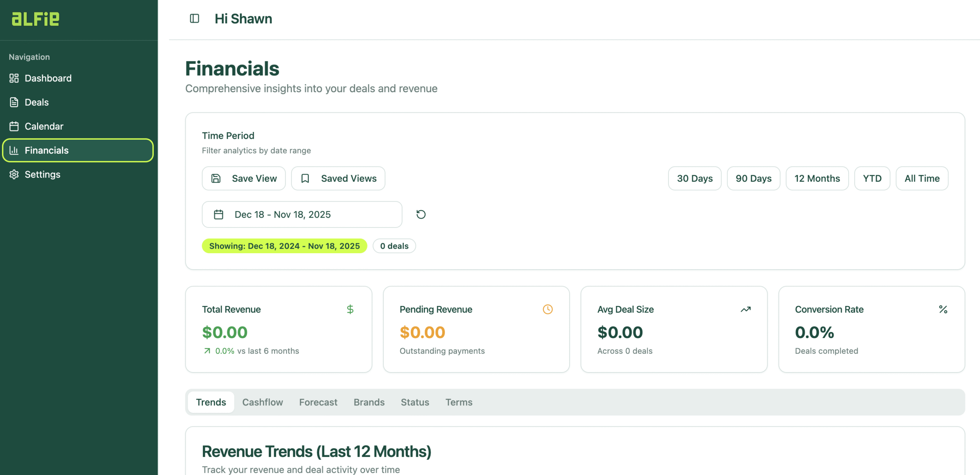This screenshot has height=475, width=980.
Task: Select the Forecast tab
Action: [318, 402]
